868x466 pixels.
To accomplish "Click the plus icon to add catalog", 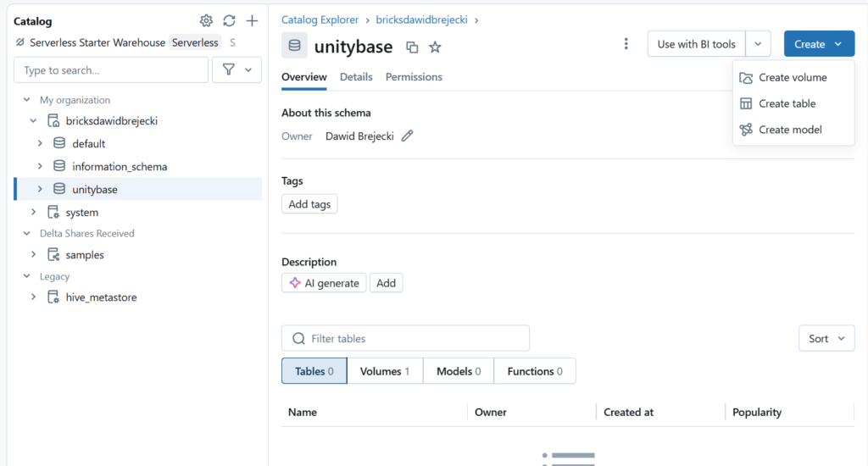I will (x=252, y=21).
